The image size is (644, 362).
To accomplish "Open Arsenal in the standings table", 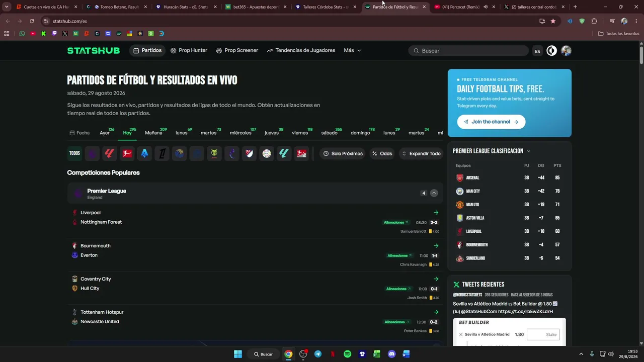I will pos(473,177).
